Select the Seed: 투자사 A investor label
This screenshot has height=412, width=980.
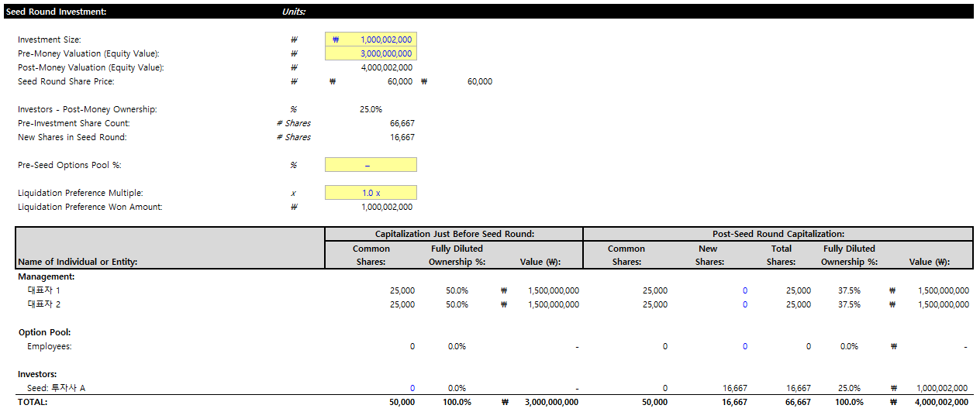(56, 388)
